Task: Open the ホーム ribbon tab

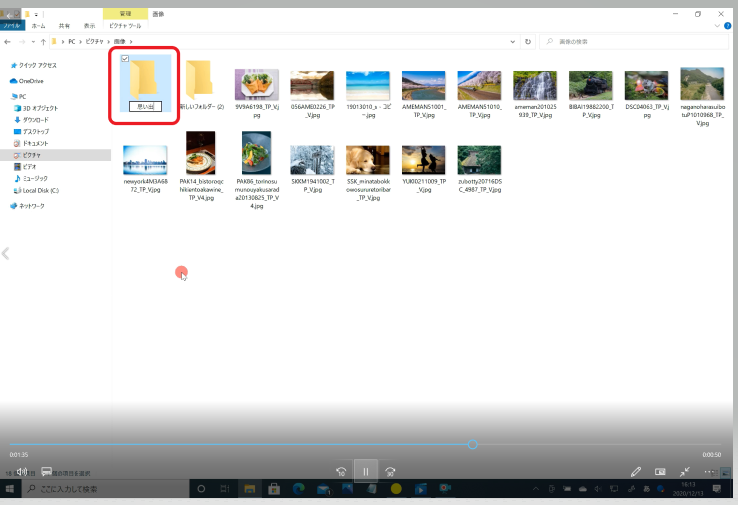Action: pos(38,26)
